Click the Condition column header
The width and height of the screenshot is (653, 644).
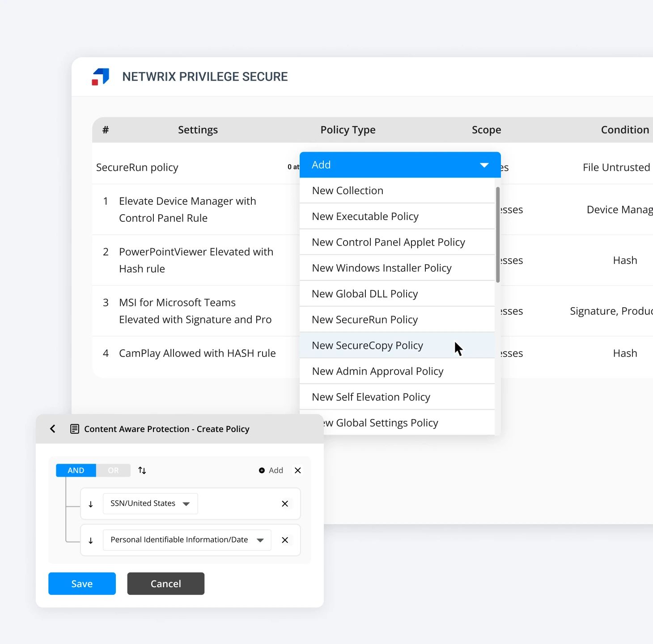(x=625, y=130)
